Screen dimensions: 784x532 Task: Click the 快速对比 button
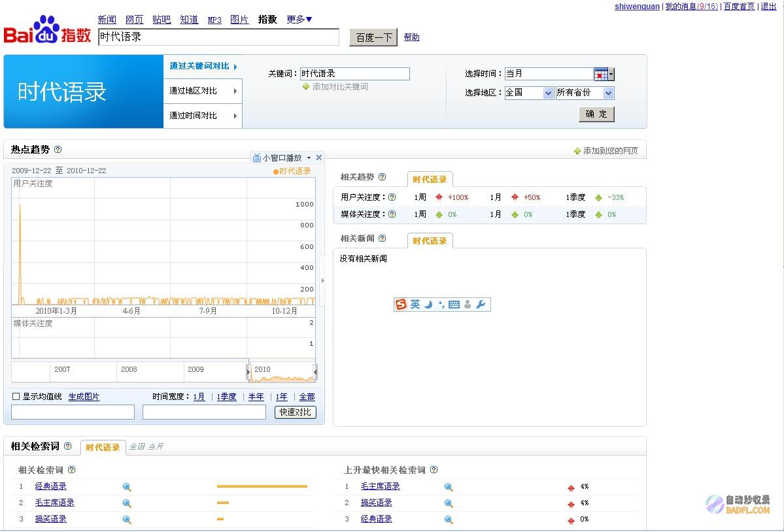click(x=296, y=412)
